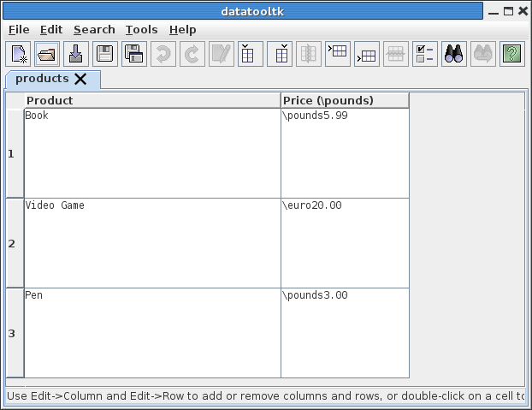
Task: Open the File menu
Action: [19, 29]
